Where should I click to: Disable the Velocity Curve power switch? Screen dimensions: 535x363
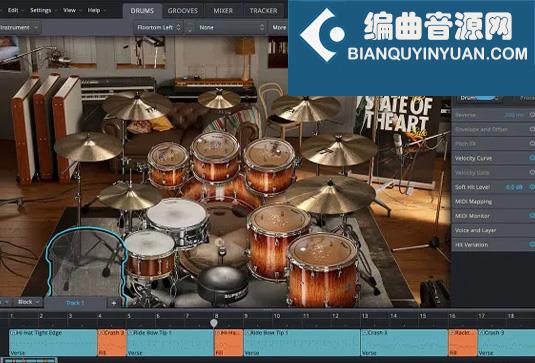pyautogui.click(x=532, y=158)
